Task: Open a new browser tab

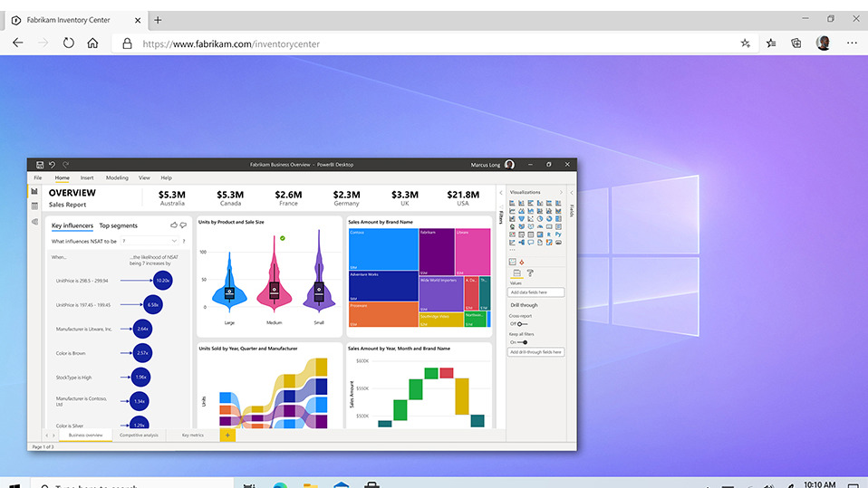Action: (x=158, y=20)
